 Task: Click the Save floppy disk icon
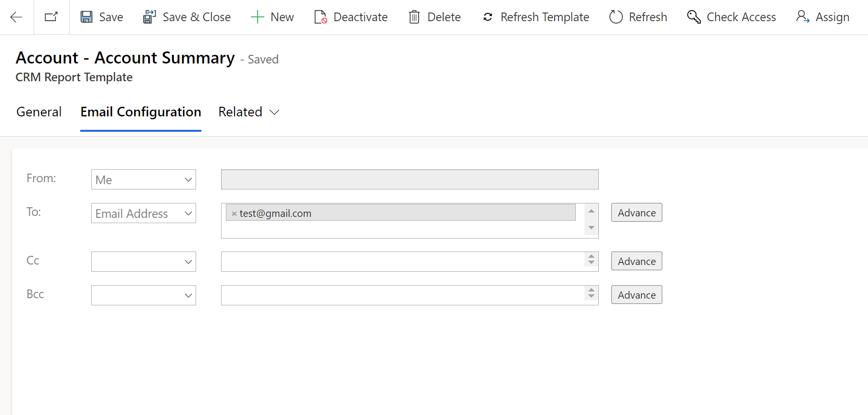coord(87,17)
